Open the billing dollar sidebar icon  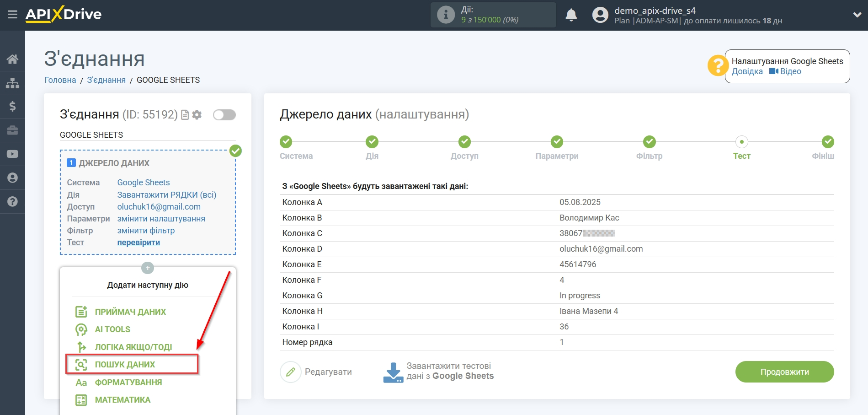[12, 107]
